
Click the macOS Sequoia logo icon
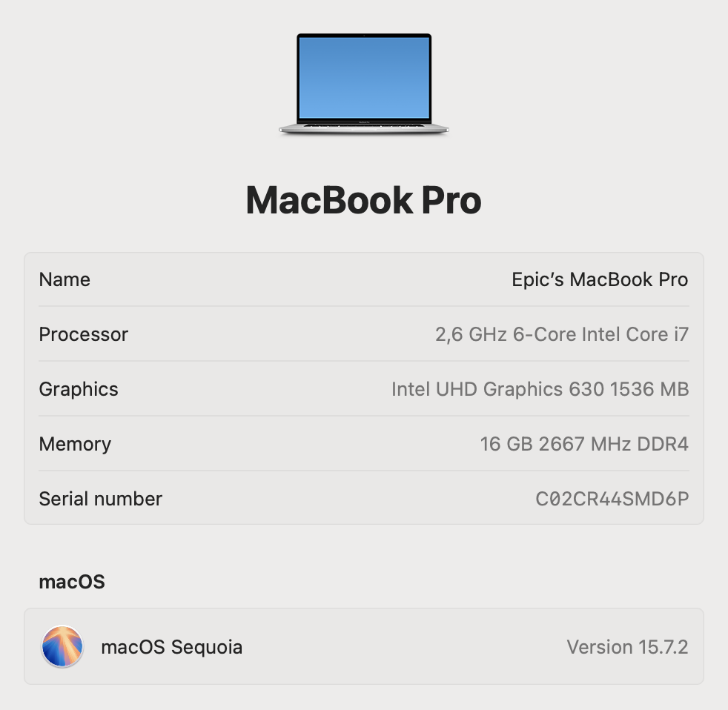click(x=62, y=646)
